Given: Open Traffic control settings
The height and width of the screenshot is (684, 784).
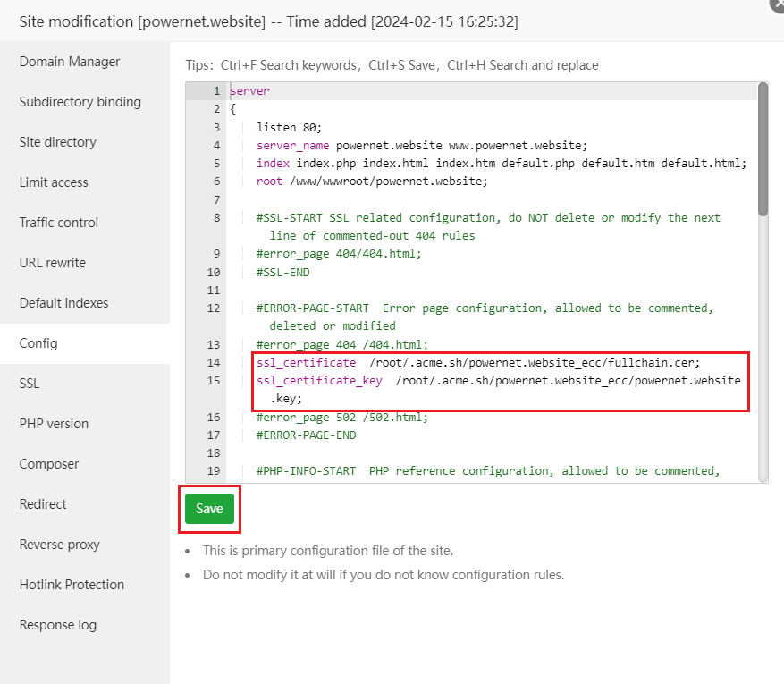Looking at the screenshot, I should click(x=59, y=223).
